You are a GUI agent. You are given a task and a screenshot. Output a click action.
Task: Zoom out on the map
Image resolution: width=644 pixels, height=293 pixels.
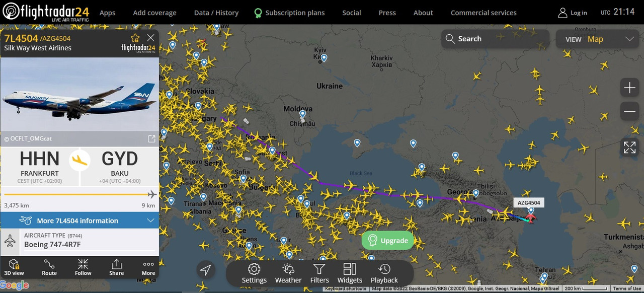[629, 111]
